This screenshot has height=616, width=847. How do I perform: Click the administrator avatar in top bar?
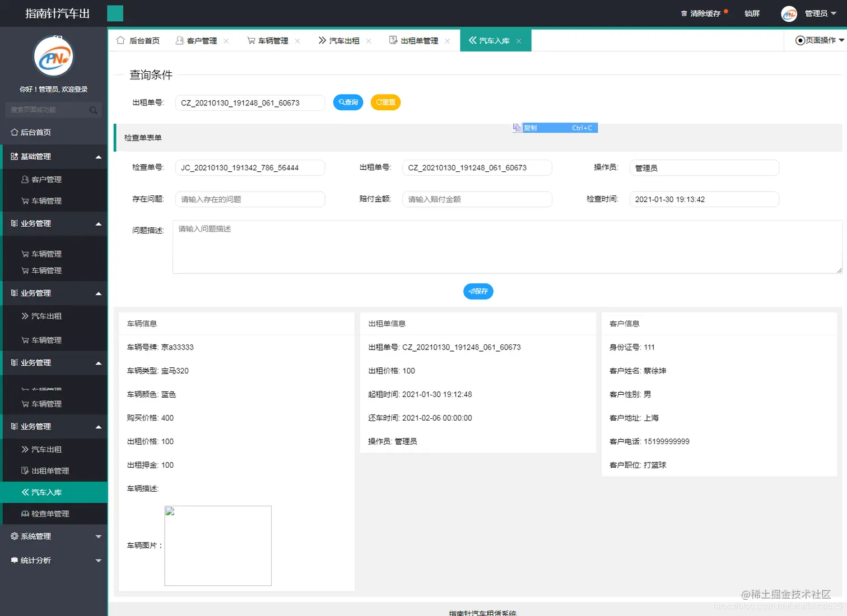[789, 14]
